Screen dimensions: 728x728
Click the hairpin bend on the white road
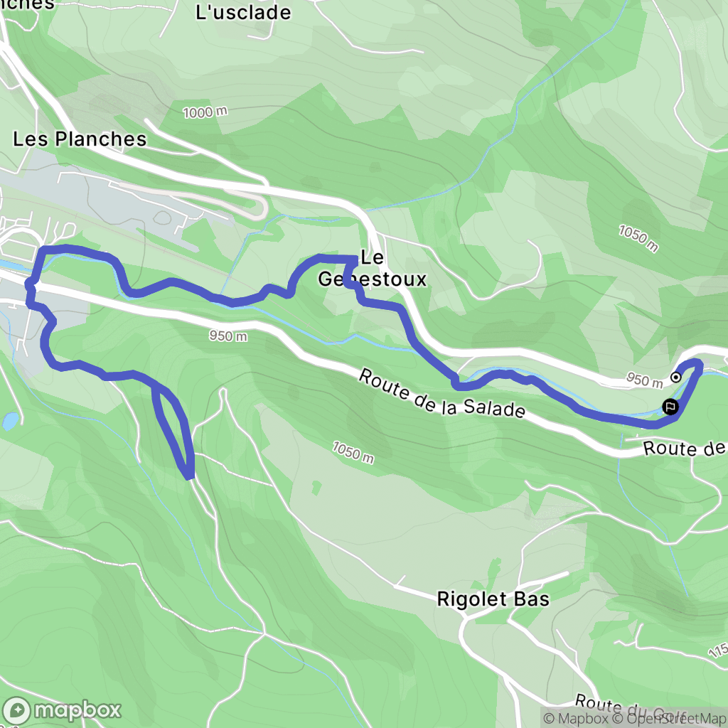click(x=263, y=207)
